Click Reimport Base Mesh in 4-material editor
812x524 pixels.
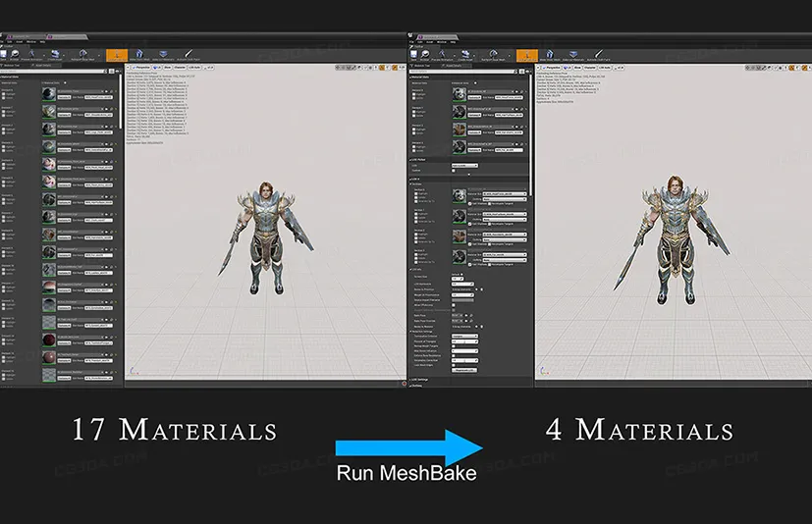[494, 54]
